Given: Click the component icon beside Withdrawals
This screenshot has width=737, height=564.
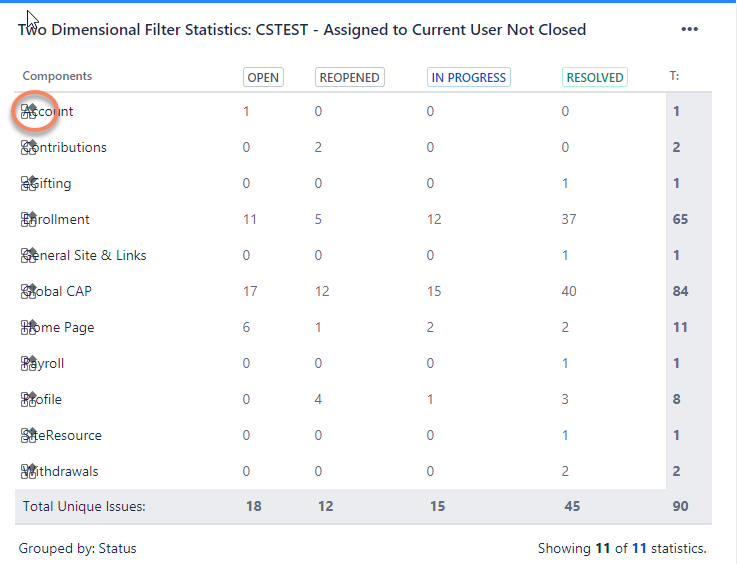Looking at the screenshot, I should (x=29, y=471).
